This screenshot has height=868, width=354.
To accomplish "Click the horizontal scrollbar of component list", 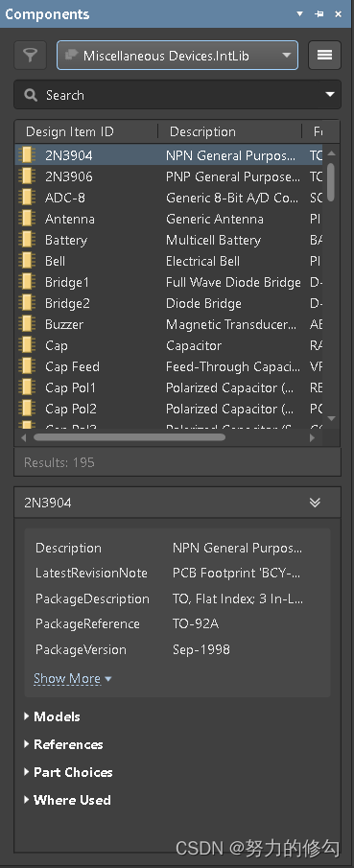I will tap(130, 437).
